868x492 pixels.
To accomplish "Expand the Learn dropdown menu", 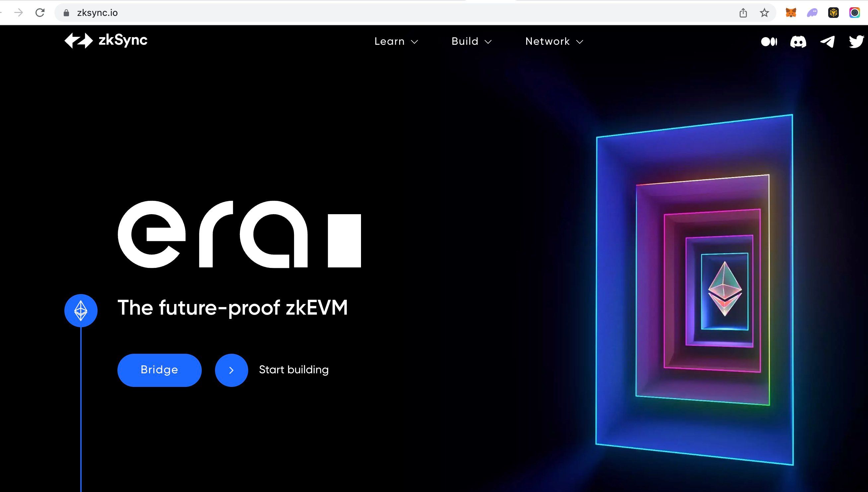I will [x=396, y=41].
